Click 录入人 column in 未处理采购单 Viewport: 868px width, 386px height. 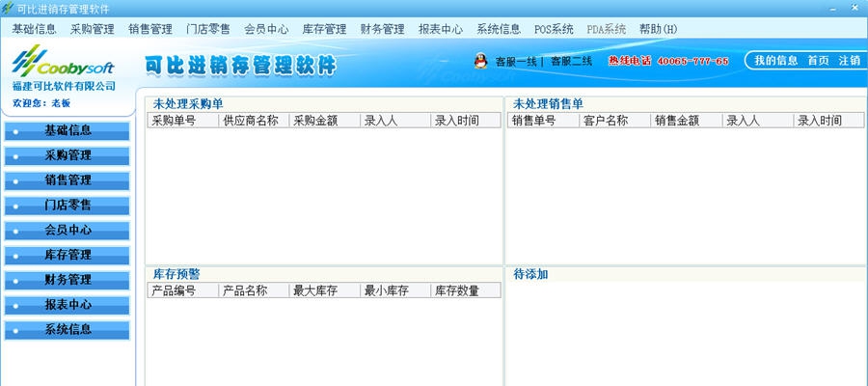pyautogui.click(x=395, y=121)
